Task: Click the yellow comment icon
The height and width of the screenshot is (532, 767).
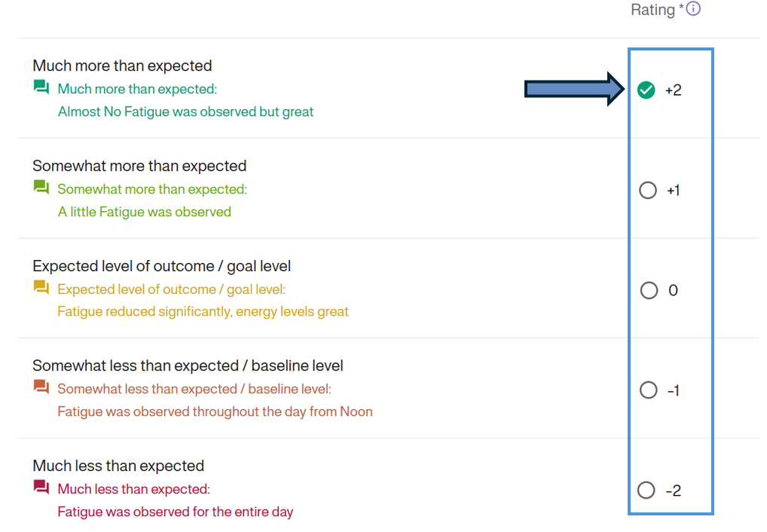Action: (41, 288)
